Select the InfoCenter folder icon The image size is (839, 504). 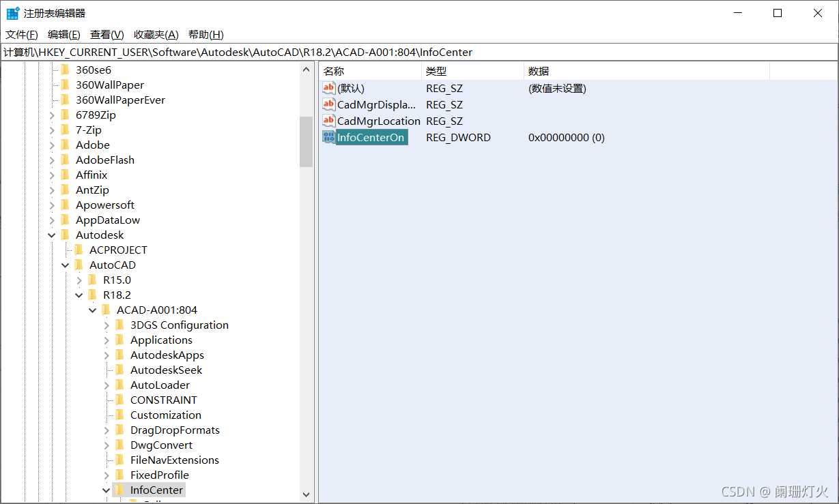(x=119, y=490)
